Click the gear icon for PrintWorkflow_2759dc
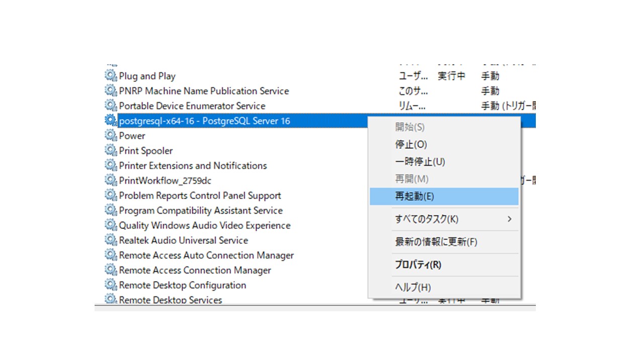The image size is (644, 362). [111, 180]
